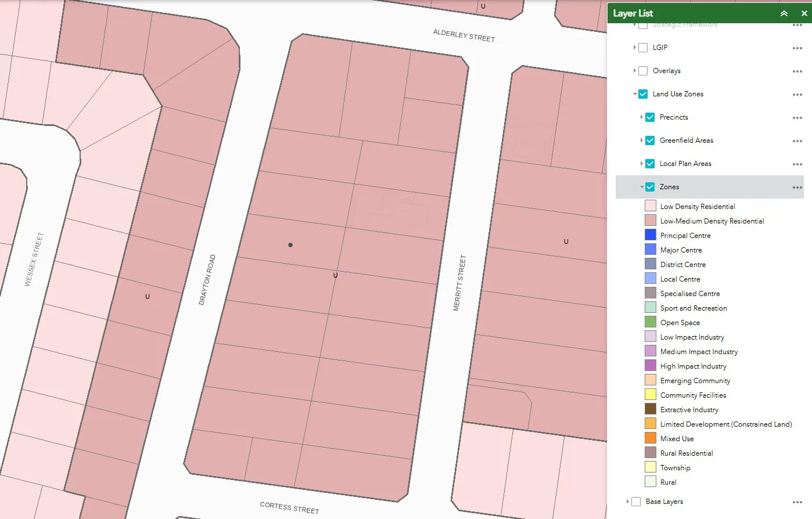Enable the Overlays layer checkbox

coord(643,71)
